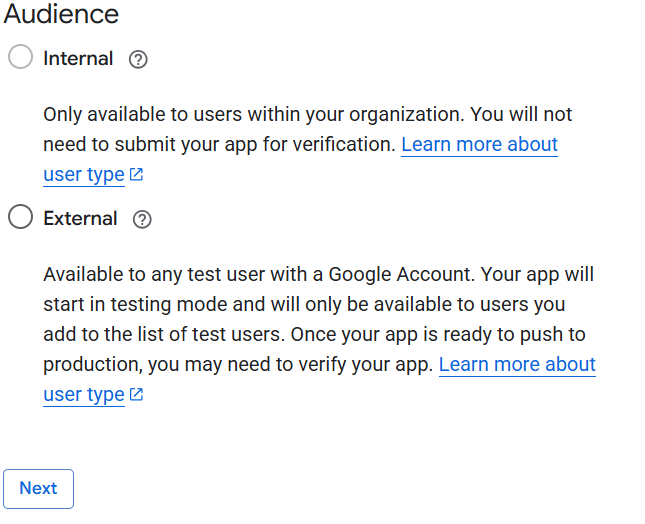The height and width of the screenshot is (524, 645).
Task: Click the External option label text
Action: pos(80,219)
